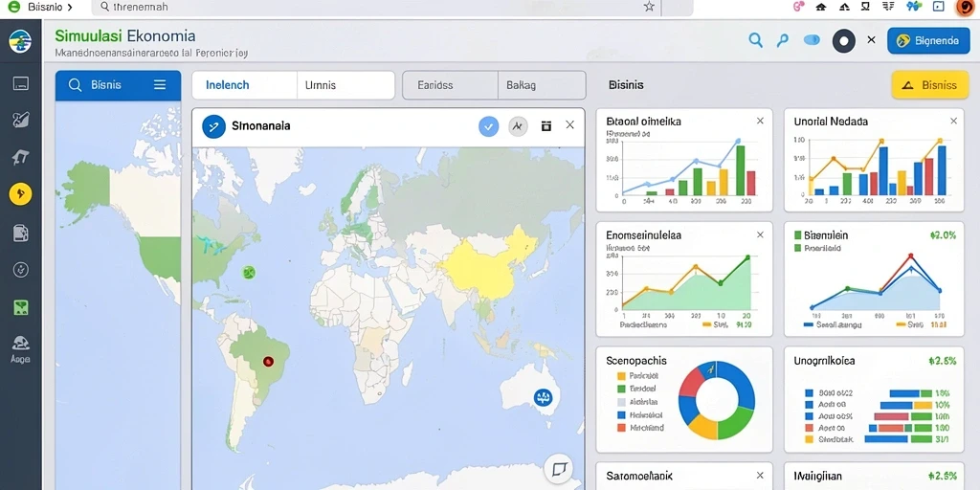Toggle the blue switch in the header
This screenshot has width=980, height=490.
pos(812,40)
